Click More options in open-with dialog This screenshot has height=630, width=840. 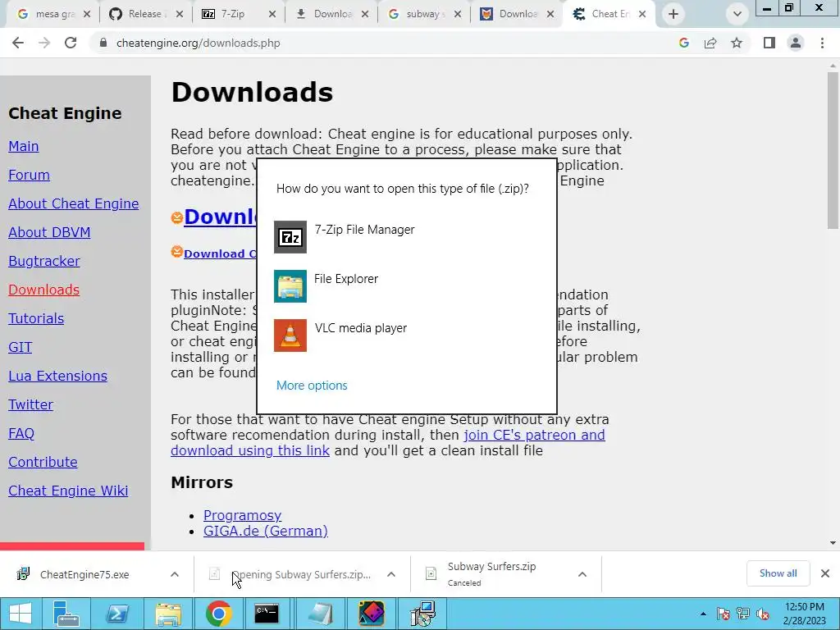(x=312, y=386)
